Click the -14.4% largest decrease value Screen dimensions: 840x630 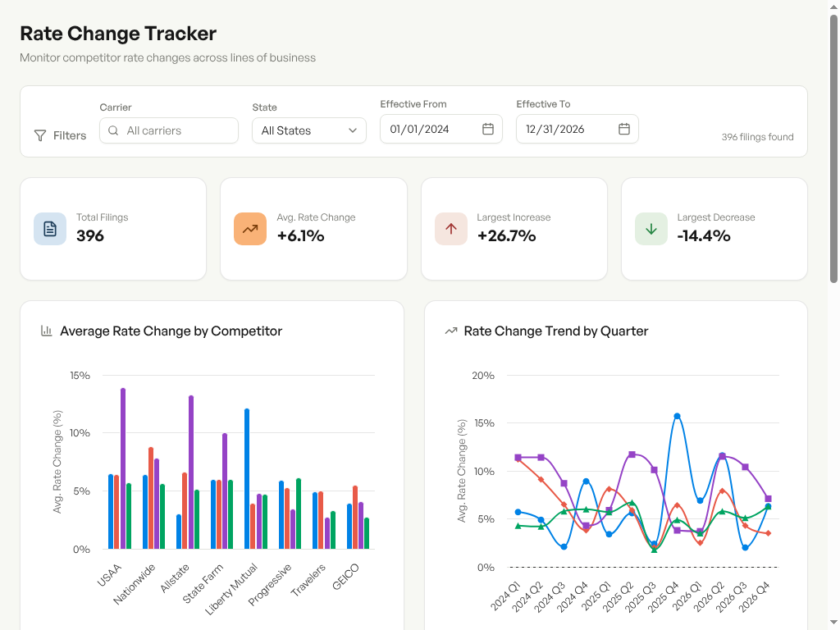(x=703, y=235)
